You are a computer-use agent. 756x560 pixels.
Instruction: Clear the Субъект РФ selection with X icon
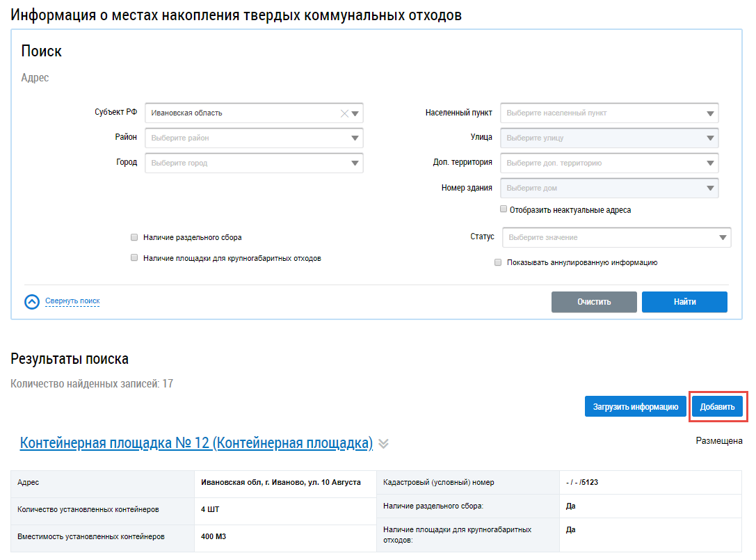coord(344,113)
